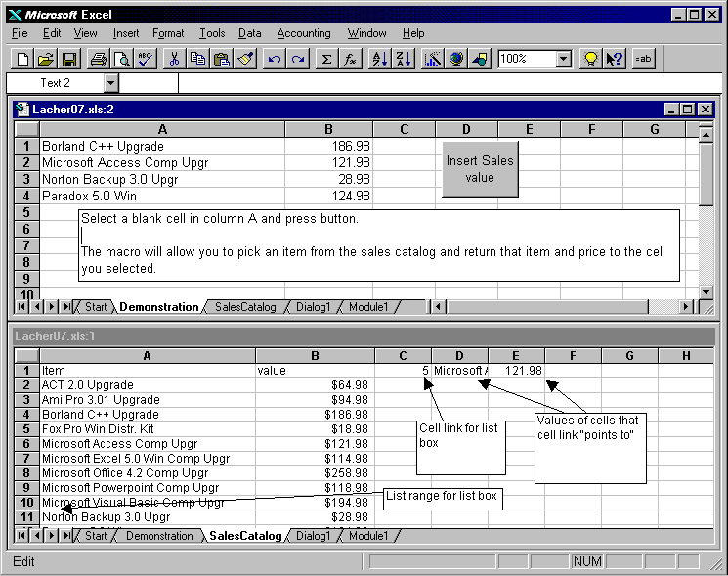The image size is (728, 576).
Task: Switch to SalesCatalog tab in Lacher07.xls:2
Action: point(245,307)
